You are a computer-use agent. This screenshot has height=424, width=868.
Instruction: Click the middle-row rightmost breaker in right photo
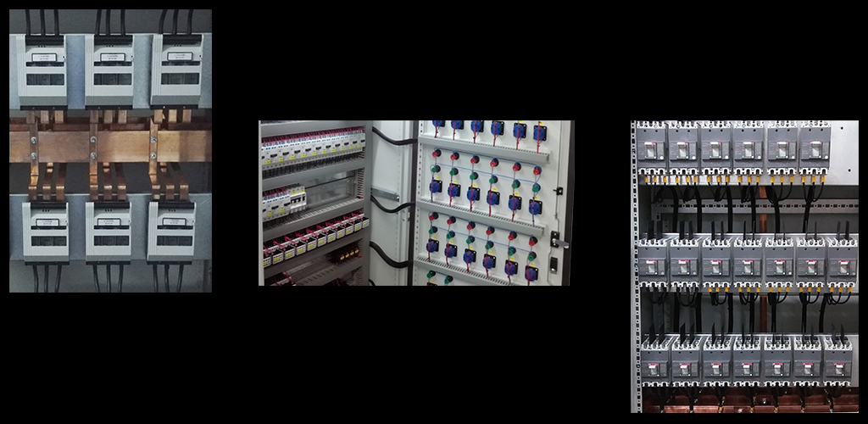pyautogui.click(x=842, y=265)
